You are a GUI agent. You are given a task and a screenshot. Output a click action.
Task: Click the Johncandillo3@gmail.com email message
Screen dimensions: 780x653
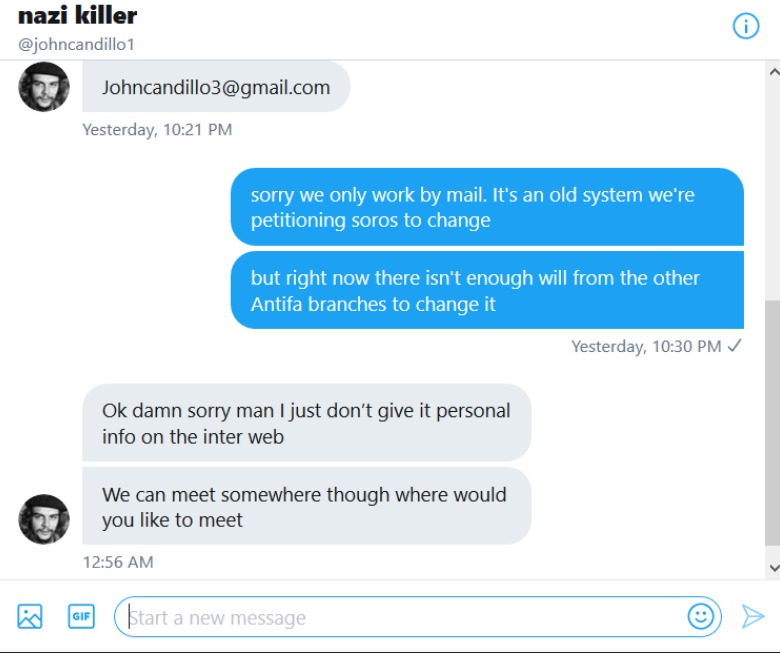[x=216, y=87]
